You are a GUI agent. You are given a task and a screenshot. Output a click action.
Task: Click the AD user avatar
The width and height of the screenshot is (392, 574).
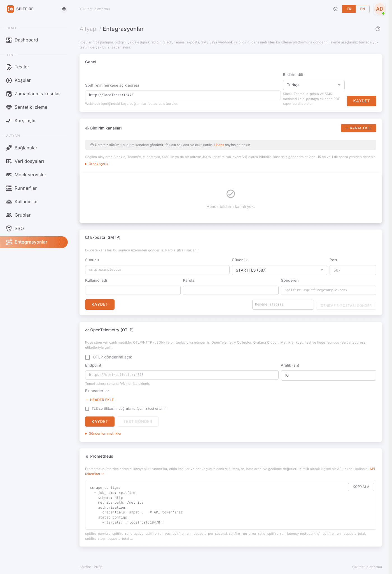click(x=380, y=9)
